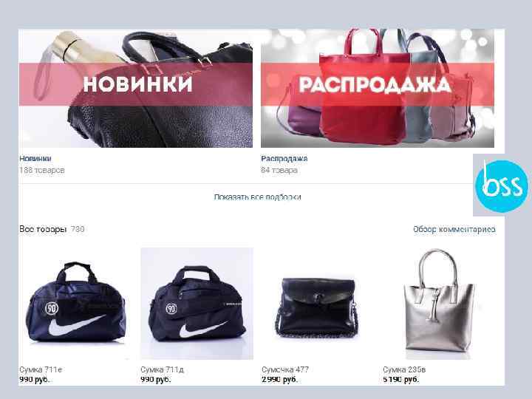Click the 5 190 руб. price label

coord(401,379)
